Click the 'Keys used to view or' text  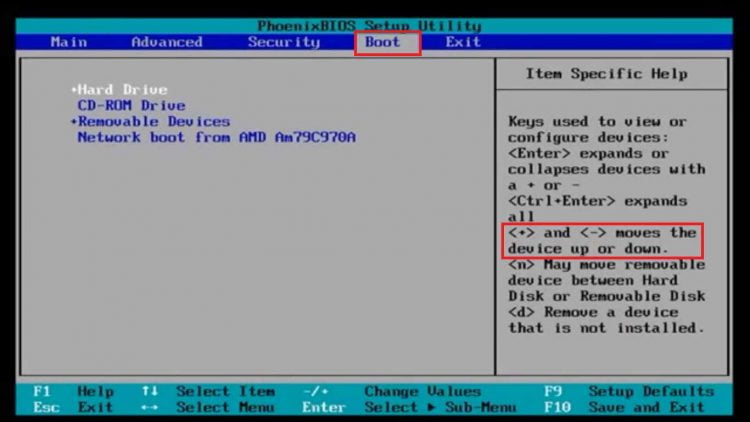point(597,122)
